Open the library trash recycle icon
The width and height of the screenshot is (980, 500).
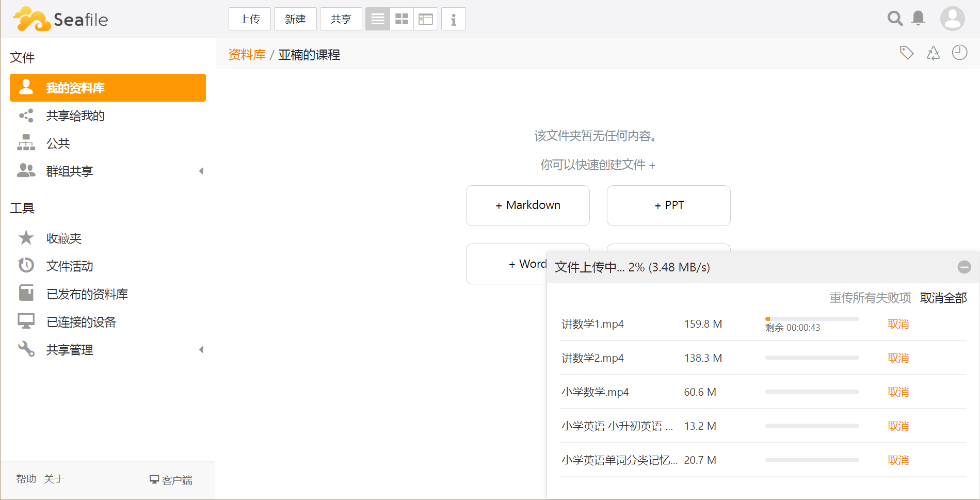point(933,53)
